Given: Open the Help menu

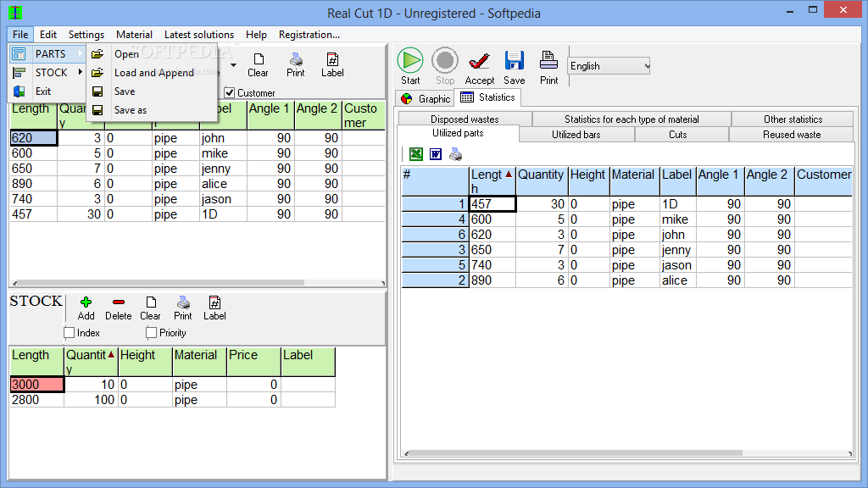Looking at the screenshot, I should 256,34.
